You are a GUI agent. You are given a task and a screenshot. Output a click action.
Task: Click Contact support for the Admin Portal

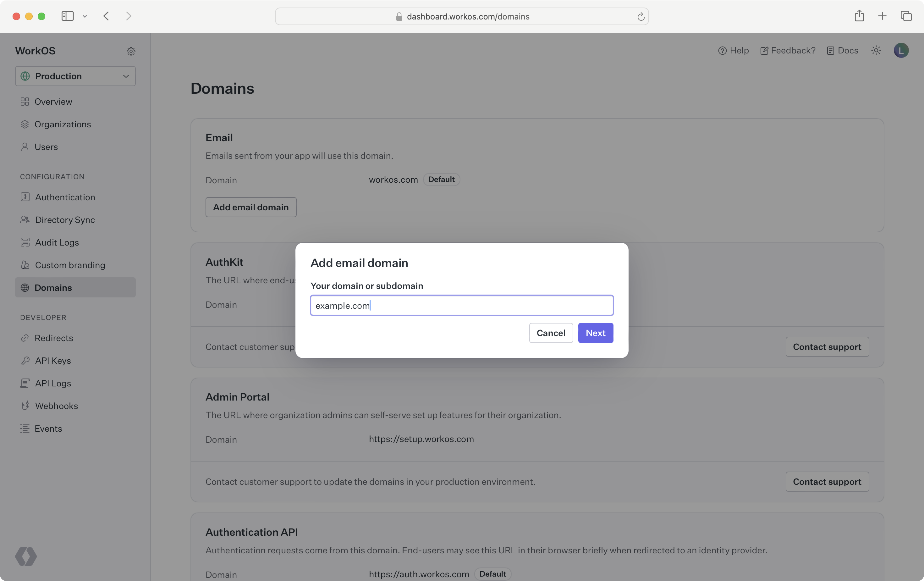click(x=827, y=481)
